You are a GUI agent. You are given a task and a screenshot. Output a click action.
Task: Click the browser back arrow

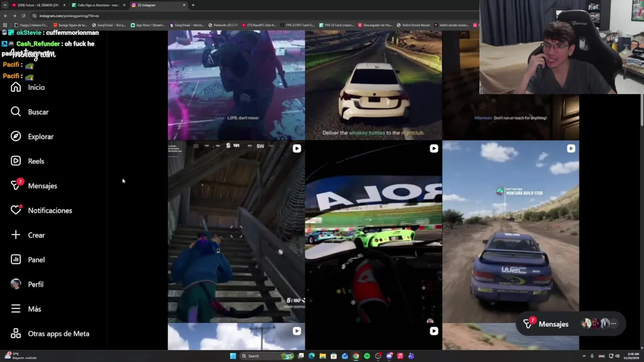coord(6,16)
